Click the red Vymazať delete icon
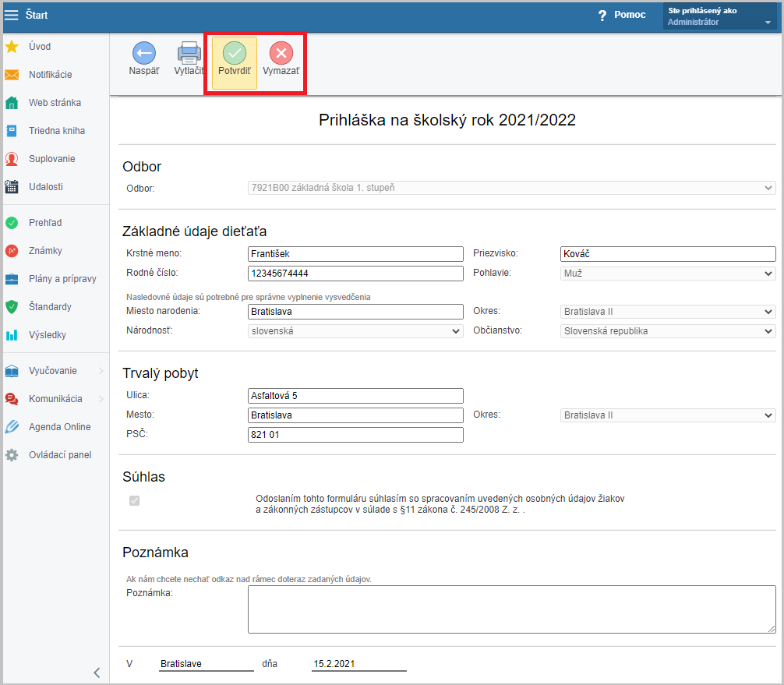 (x=281, y=53)
